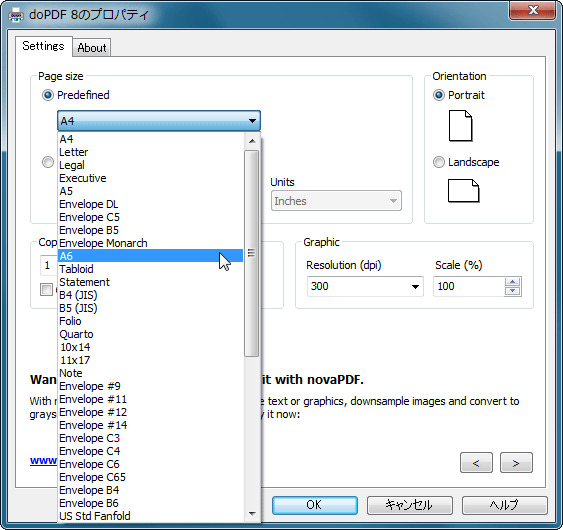The image size is (563, 530).
Task: Pick Tabloid page size
Action: click(150, 269)
